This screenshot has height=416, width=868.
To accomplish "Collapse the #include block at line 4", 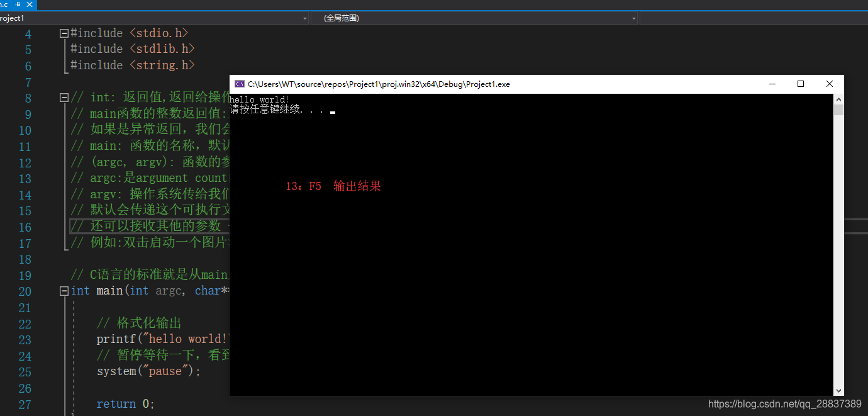I will click(64, 33).
